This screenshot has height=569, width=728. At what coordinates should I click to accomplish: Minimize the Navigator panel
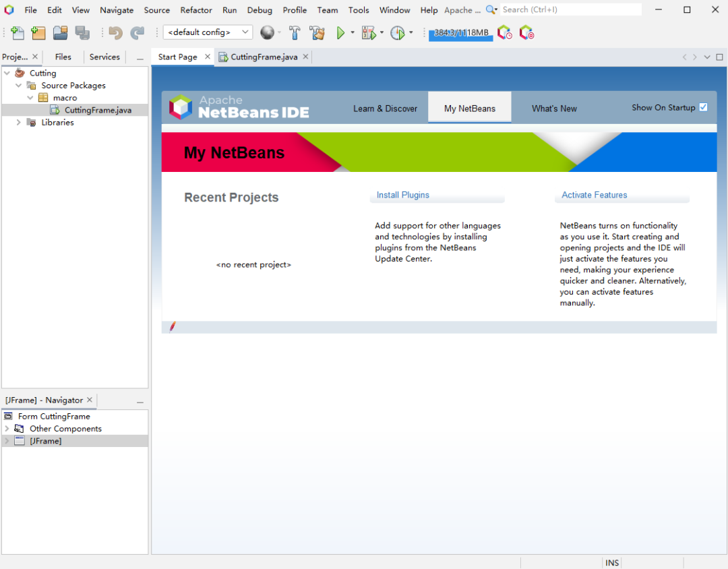pos(140,401)
